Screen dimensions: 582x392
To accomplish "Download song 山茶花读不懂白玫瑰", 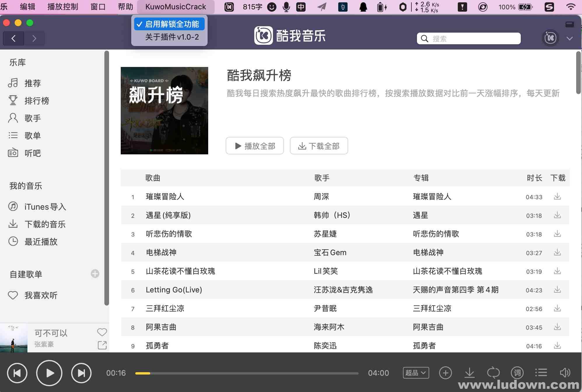I will pyautogui.click(x=557, y=271).
